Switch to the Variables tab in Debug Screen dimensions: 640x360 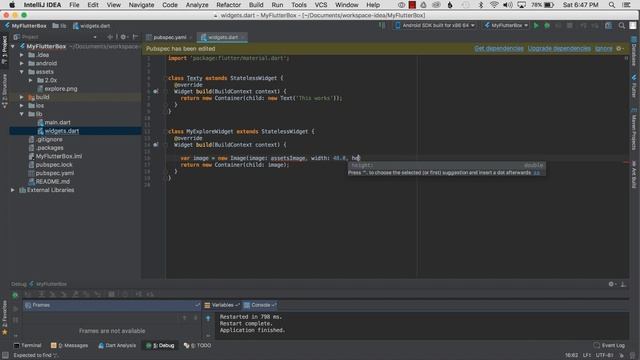[x=222, y=305]
